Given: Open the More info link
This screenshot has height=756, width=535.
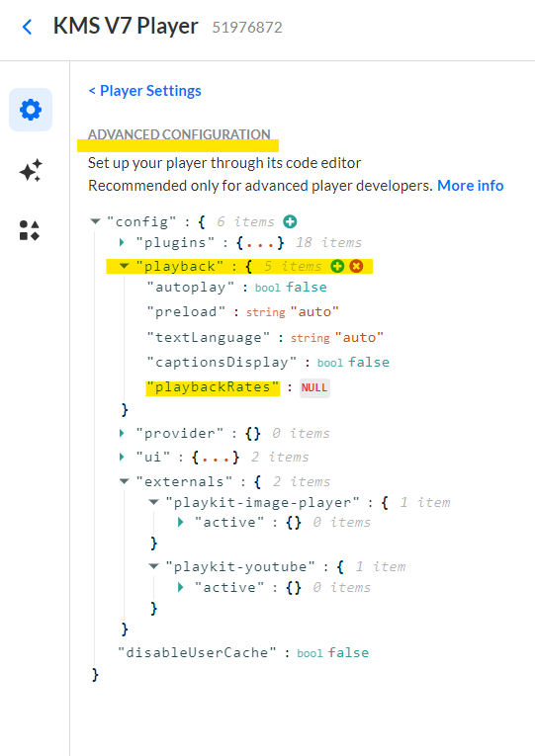Looking at the screenshot, I should (x=471, y=186).
